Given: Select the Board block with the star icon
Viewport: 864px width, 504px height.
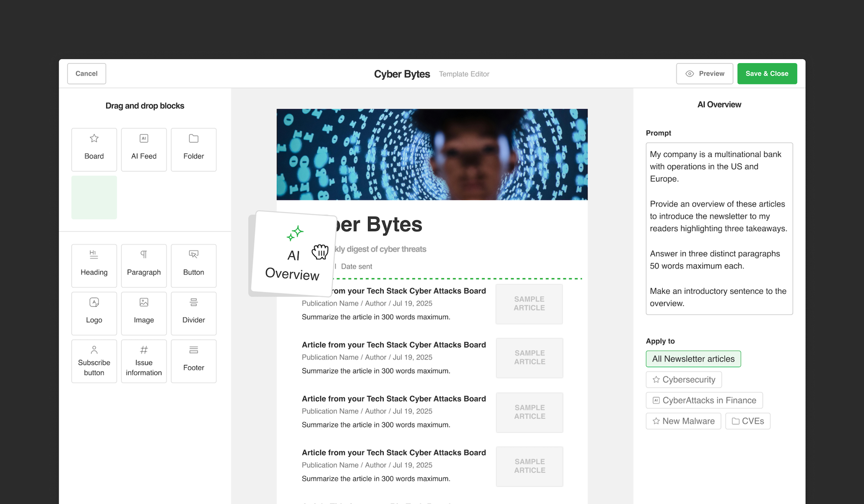Looking at the screenshot, I should coord(94,150).
